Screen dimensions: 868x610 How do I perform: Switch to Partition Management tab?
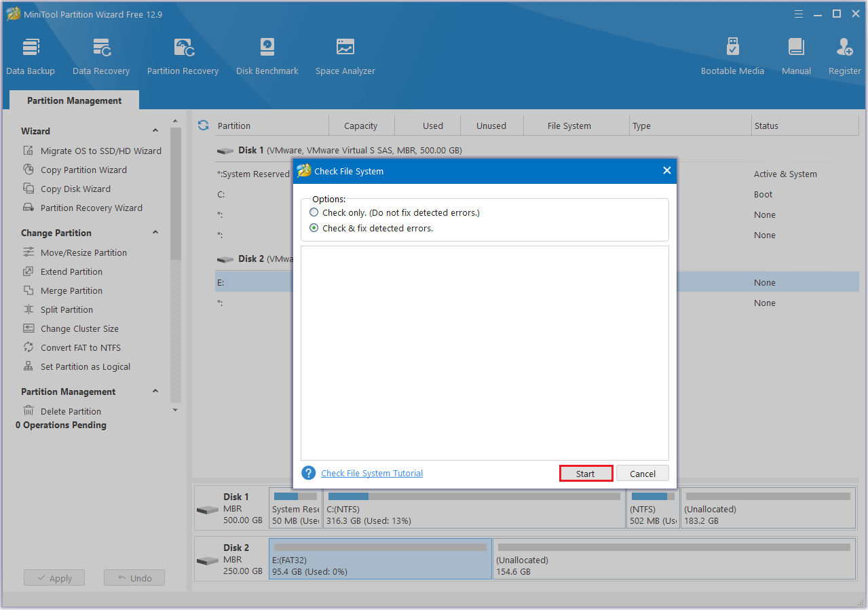point(75,100)
